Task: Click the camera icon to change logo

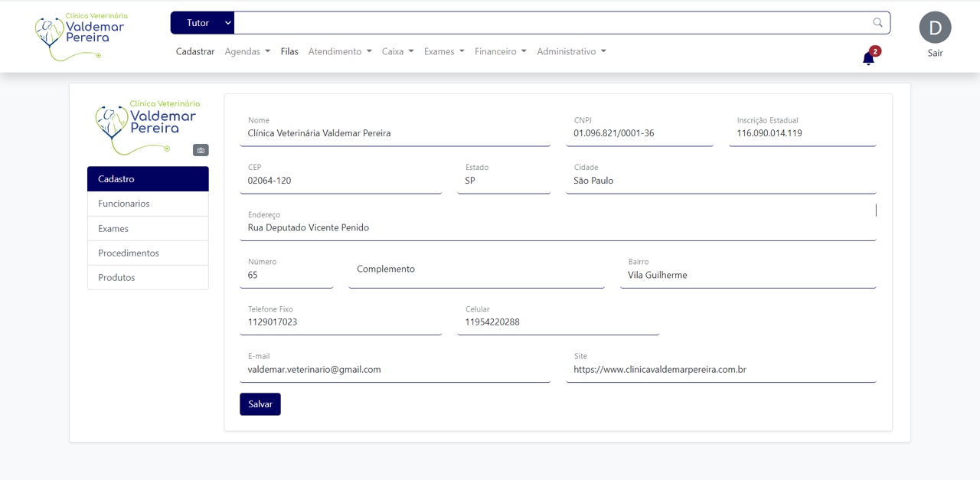Action: click(x=201, y=150)
